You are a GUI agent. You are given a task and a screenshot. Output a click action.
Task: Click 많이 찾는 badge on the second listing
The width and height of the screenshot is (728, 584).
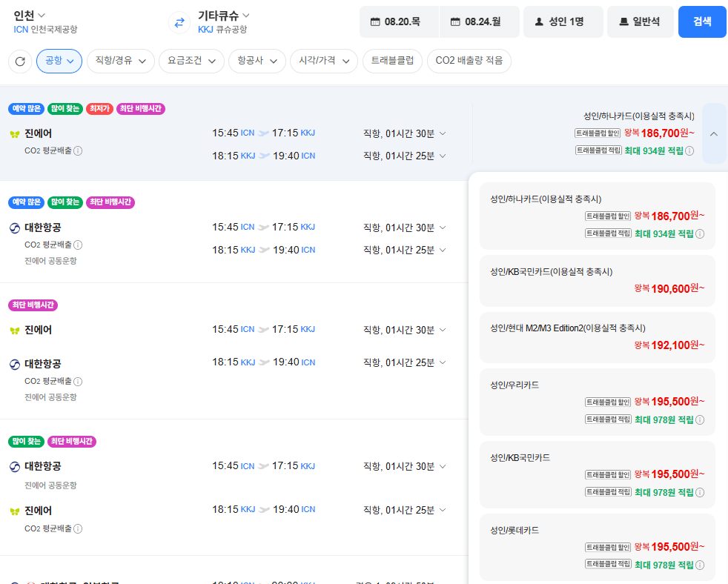point(65,202)
